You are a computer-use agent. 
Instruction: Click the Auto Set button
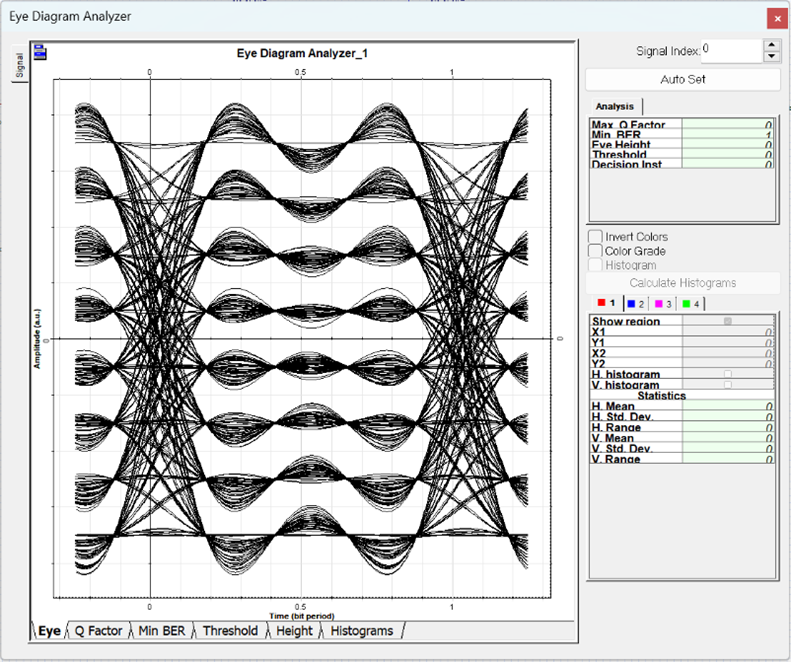tap(683, 80)
